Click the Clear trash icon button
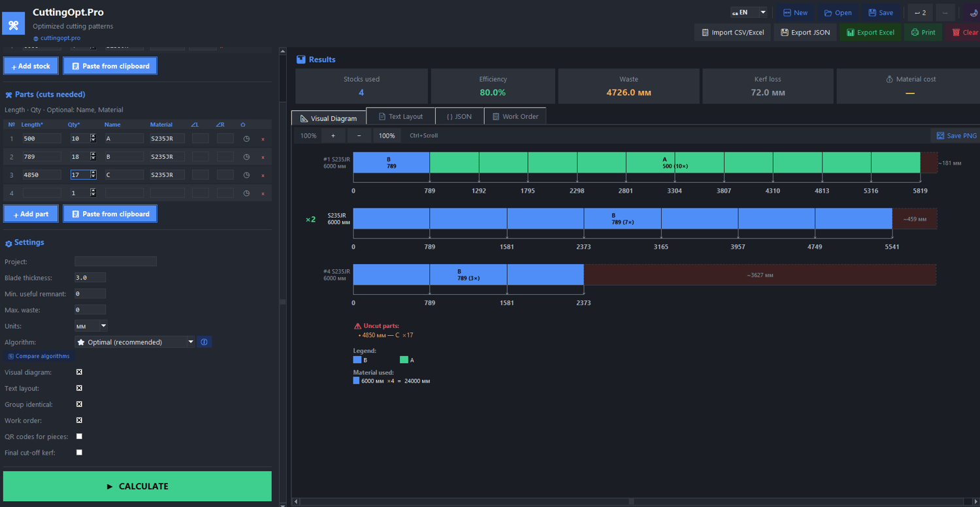 pyautogui.click(x=965, y=32)
